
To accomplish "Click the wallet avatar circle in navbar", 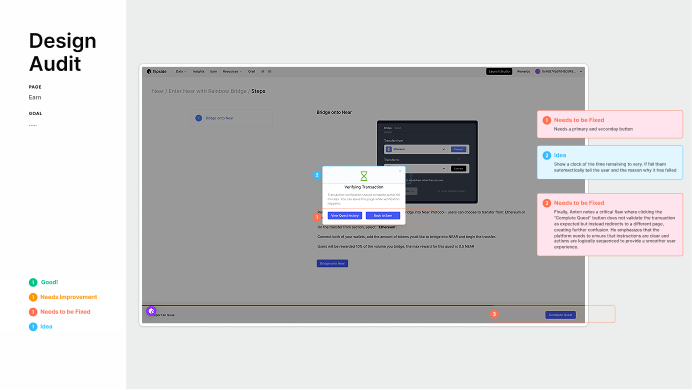I will pyautogui.click(x=538, y=71).
